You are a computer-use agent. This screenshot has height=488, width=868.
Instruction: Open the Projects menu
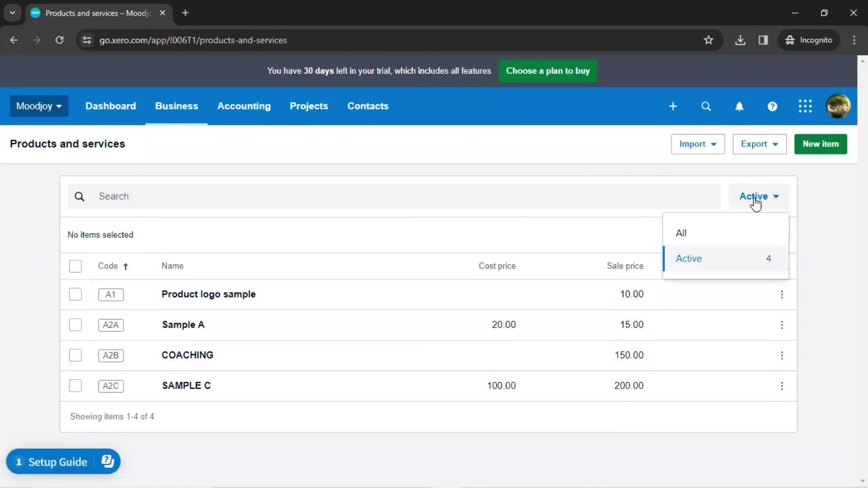pos(309,106)
